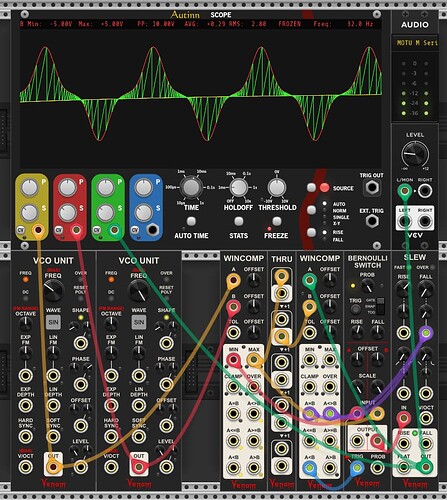Click the red channel input jack
Image resolution: width=447 pixels, height=500 pixels.
[x=76, y=230]
